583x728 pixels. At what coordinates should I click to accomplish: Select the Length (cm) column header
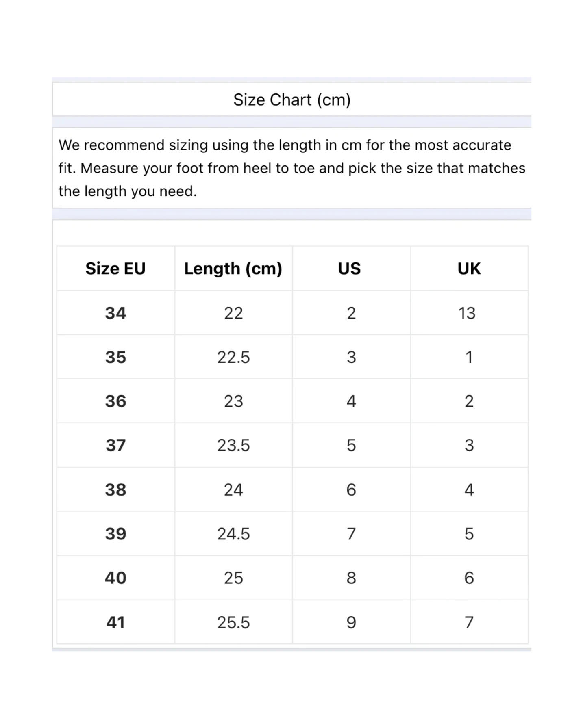pyautogui.click(x=233, y=269)
